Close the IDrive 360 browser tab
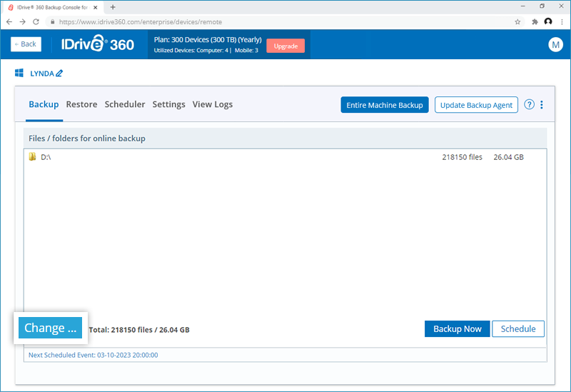Screen dimensions: 571x392 96,7
